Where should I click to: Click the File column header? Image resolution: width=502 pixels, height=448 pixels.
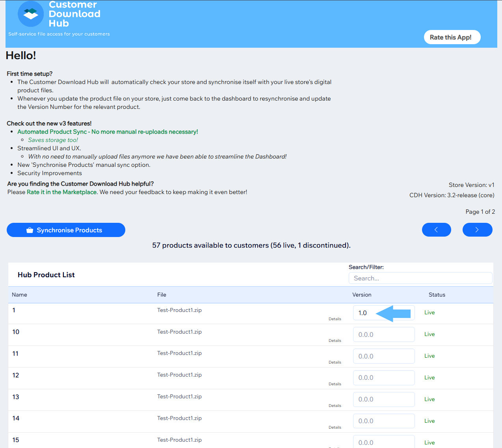pos(162,295)
